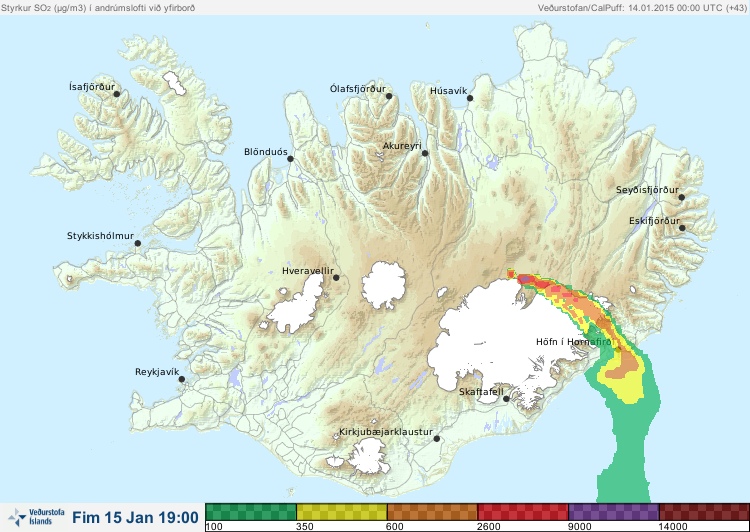Click the purple 9000 legend swatch

click(614, 512)
